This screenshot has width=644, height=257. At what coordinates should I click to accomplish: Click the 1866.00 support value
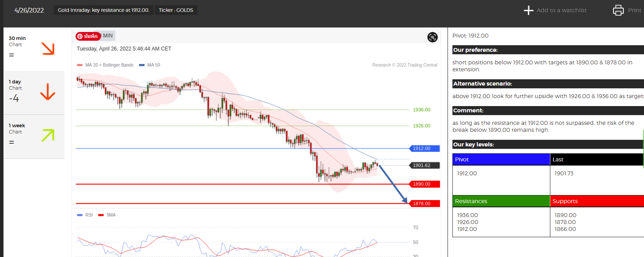(565, 229)
